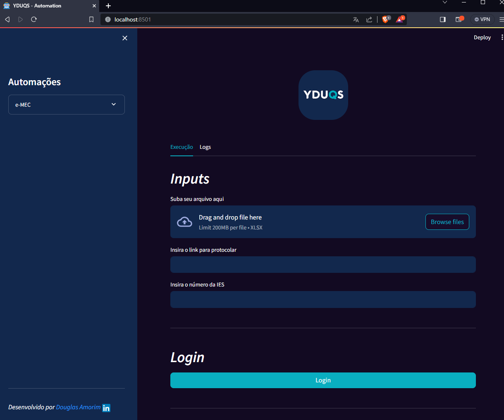The image size is (504, 420).
Task: Reload the page with the refresh icon
Action: pyautogui.click(x=34, y=19)
